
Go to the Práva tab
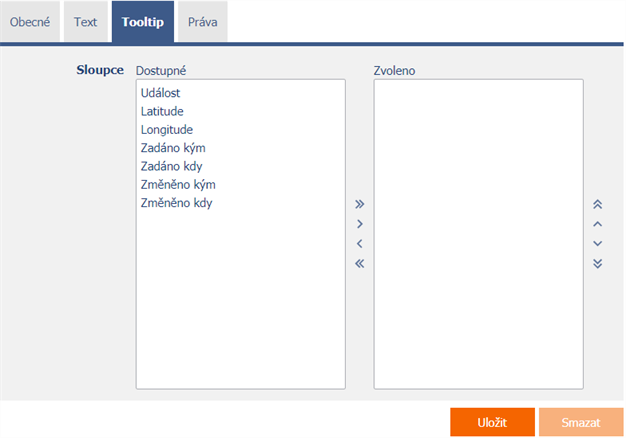click(203, 22)
